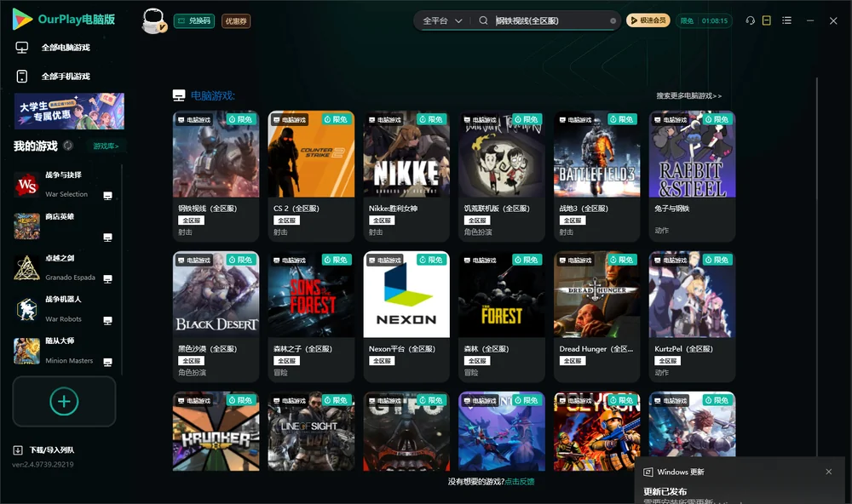The image size is (852, 504).
Task: Select the Line of Sight game card
Action: 311,432
